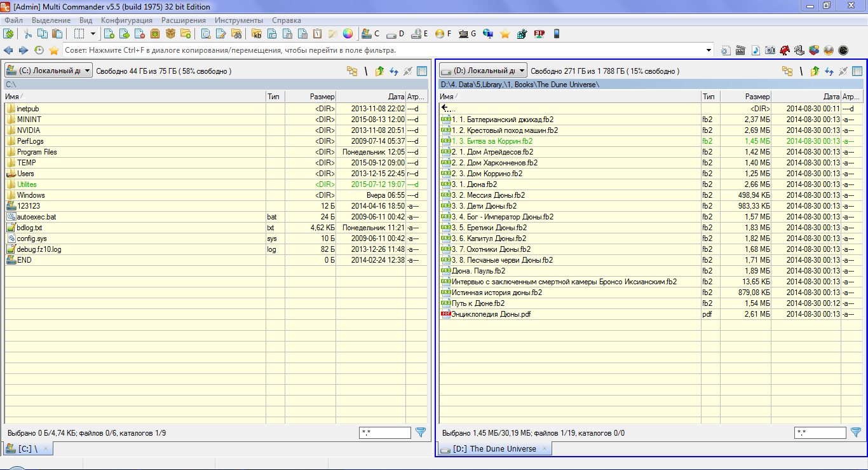This screenshot has height=470, width=868.
Task: Click the blue Back navigation arrow
Action: pyautogui.click(x=8, y=50)
